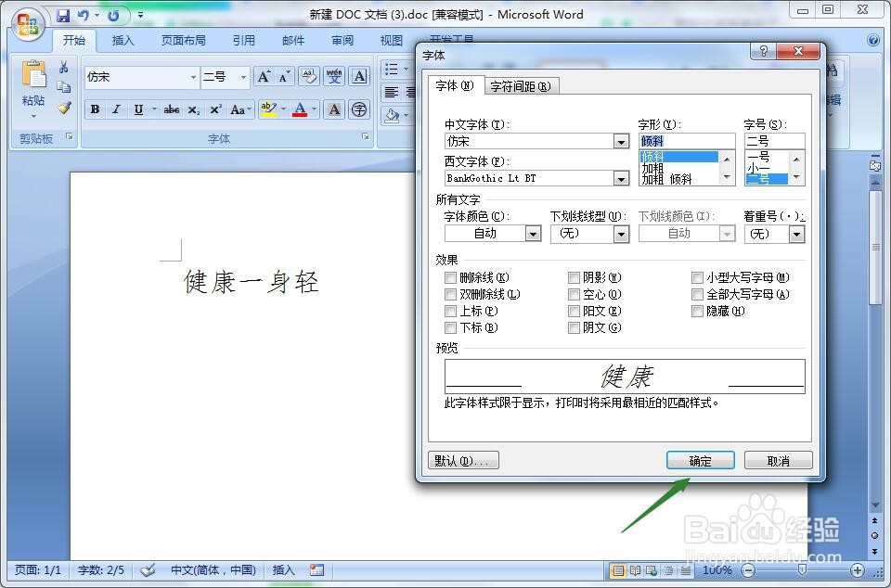Click the subscript icon in the Font group

tap(192, 109)
